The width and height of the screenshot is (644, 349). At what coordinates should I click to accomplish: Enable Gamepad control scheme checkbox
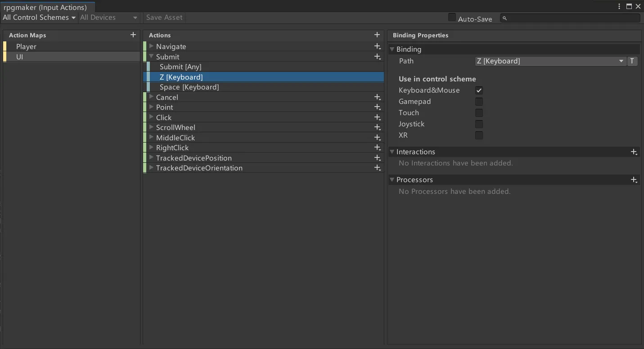(479, 102)
